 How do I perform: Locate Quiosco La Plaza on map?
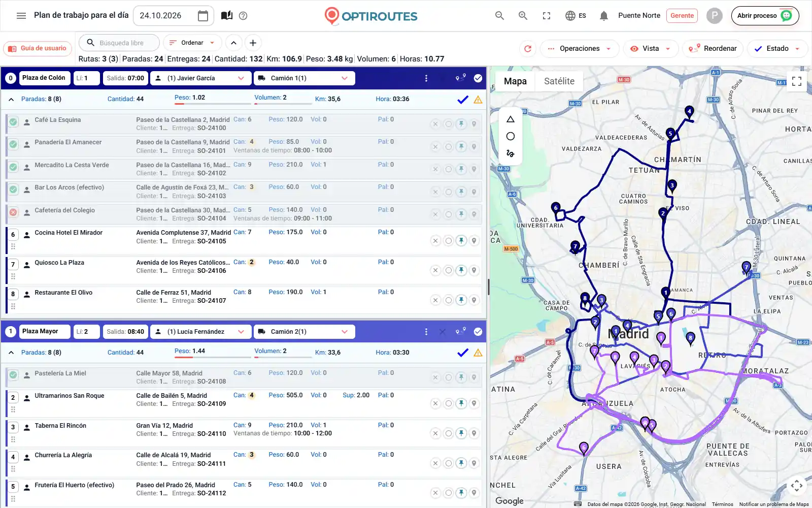coord(474,270)
